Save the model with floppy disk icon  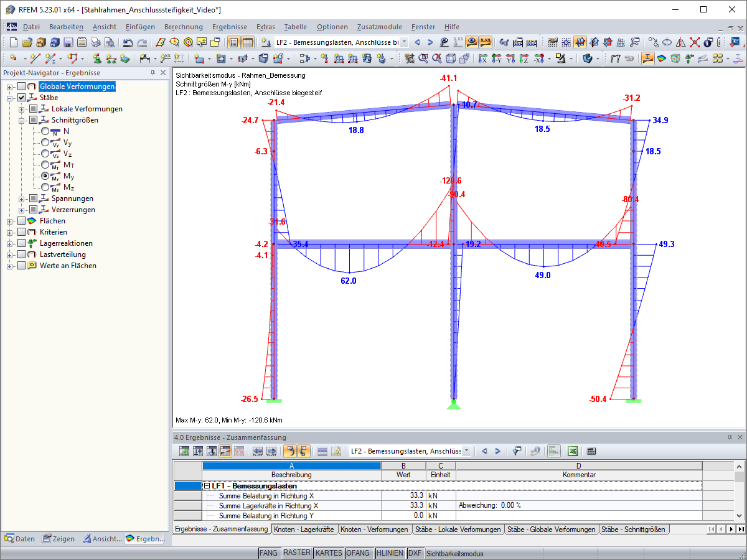pyautogui.click(x=68, y=42)
